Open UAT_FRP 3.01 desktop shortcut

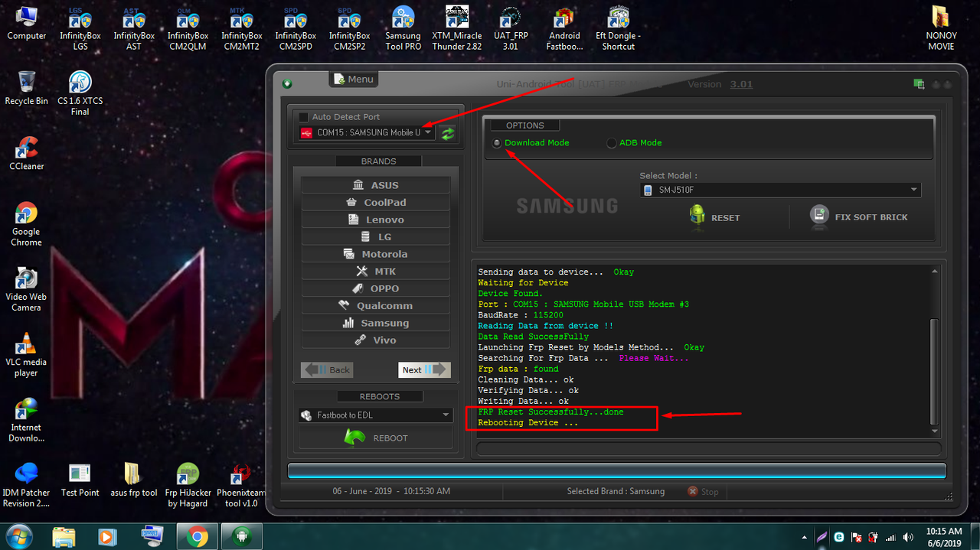point(511,29)
